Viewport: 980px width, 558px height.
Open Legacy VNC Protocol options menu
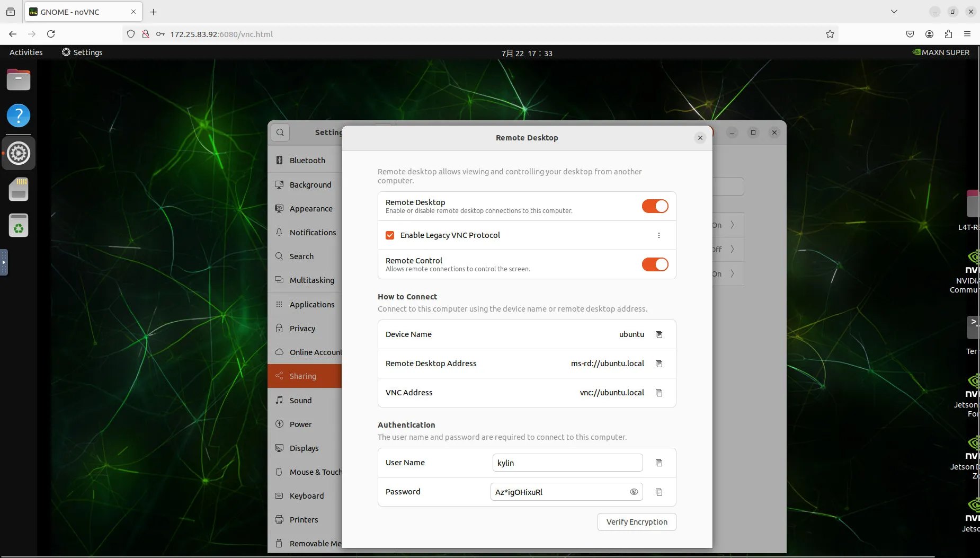pos(659,235)
